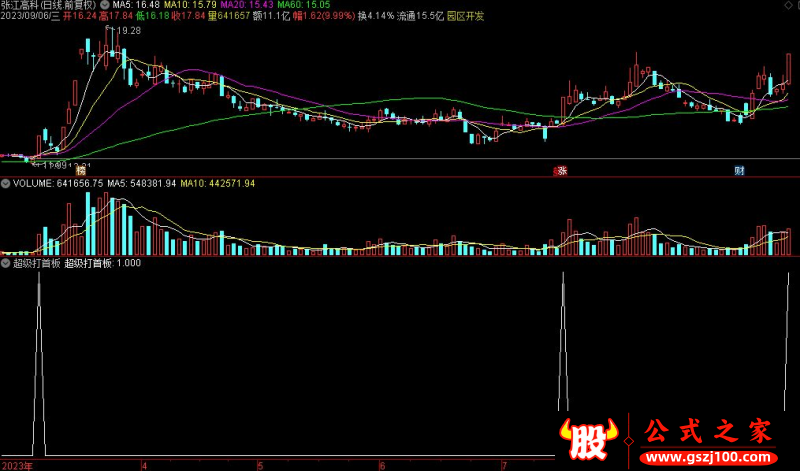The width and height of the screenshot is (800, 471).
Task: Click the turnover rate 换4.14%
Action: coord(376,16)
